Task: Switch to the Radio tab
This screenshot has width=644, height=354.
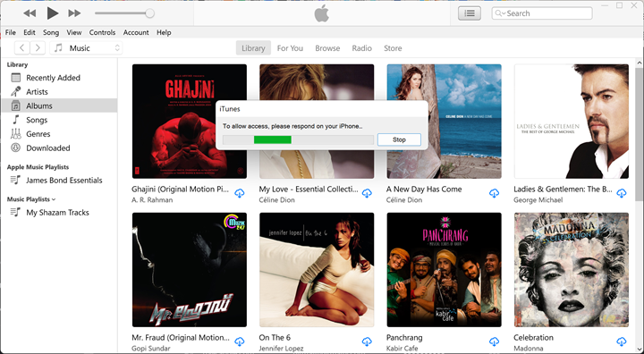Action: [362, 48]
